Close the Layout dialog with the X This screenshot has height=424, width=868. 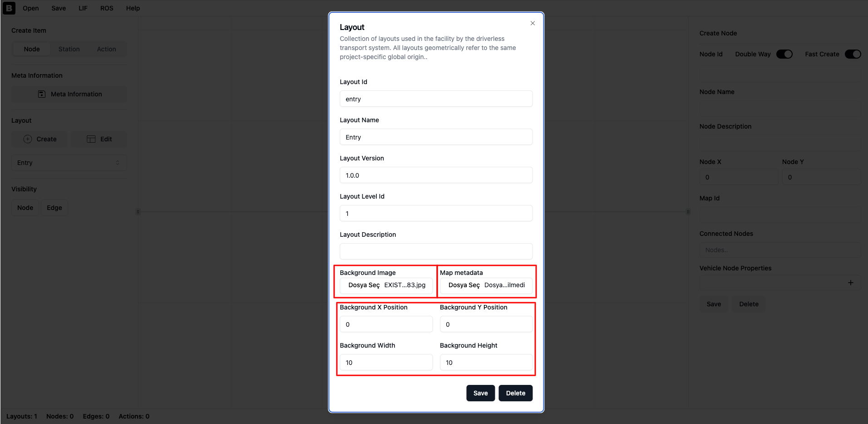coord(533,23)
